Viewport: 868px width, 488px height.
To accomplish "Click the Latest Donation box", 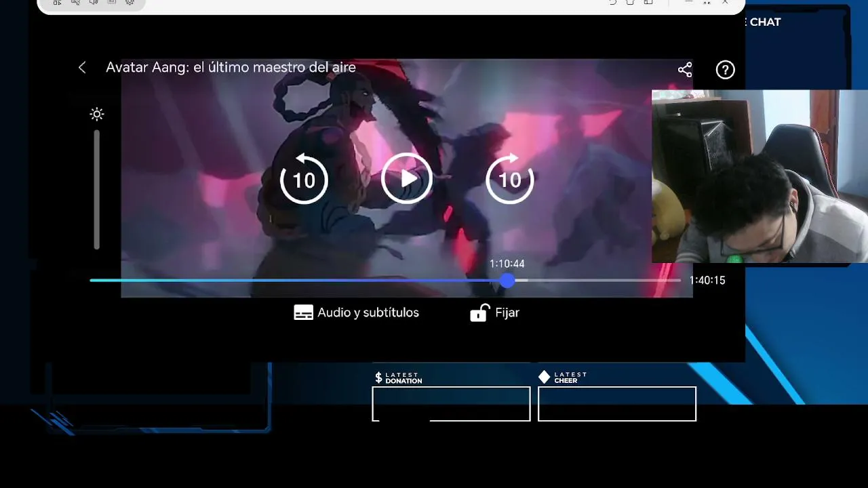I will (451, 403).
